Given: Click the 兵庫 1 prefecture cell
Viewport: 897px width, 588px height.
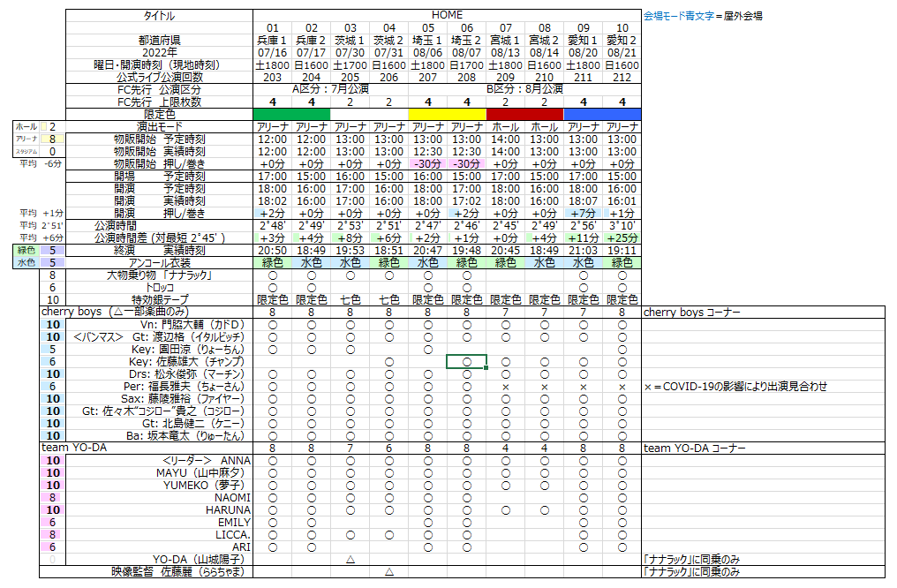Looking at the screenshot, I should point(272,41).
